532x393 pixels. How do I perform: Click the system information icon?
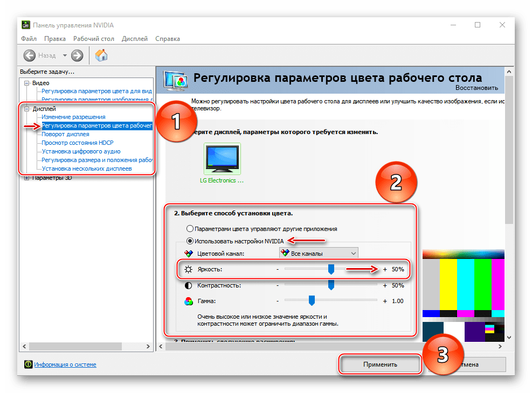click(x=29, y=364)
